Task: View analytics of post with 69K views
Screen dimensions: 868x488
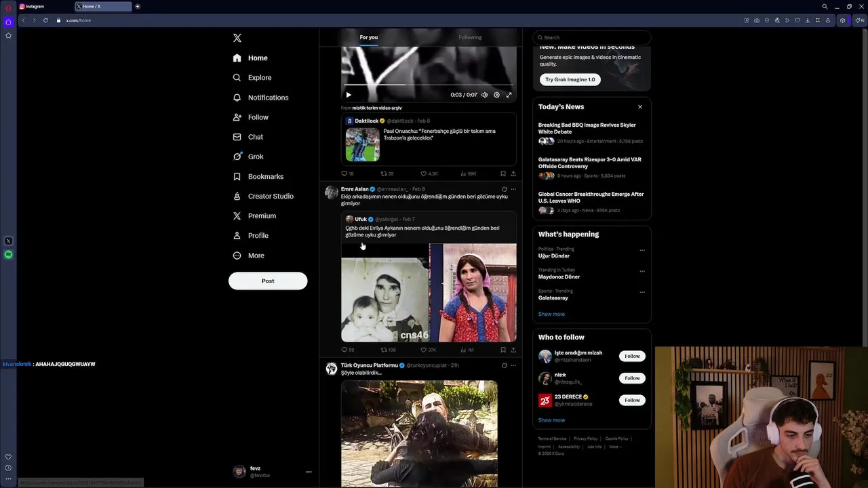Action: tap(469, 174)
